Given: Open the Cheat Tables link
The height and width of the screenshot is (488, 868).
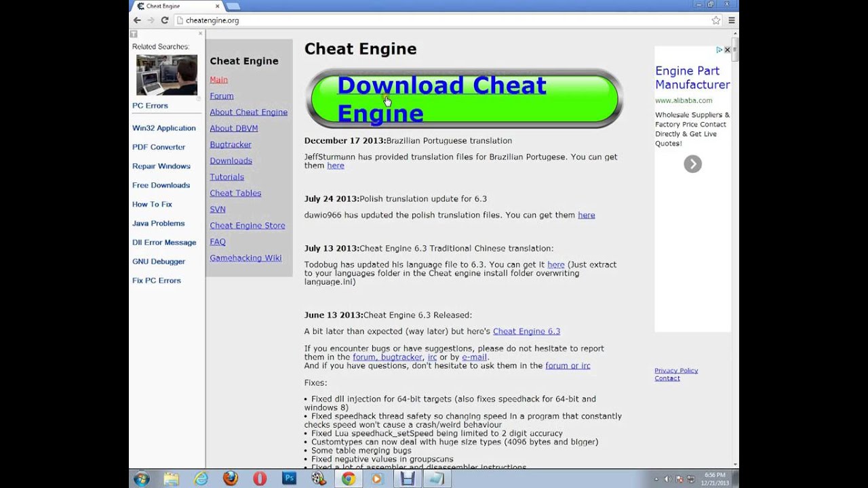Looking at the screenshot, I should [x=235, y=193].
